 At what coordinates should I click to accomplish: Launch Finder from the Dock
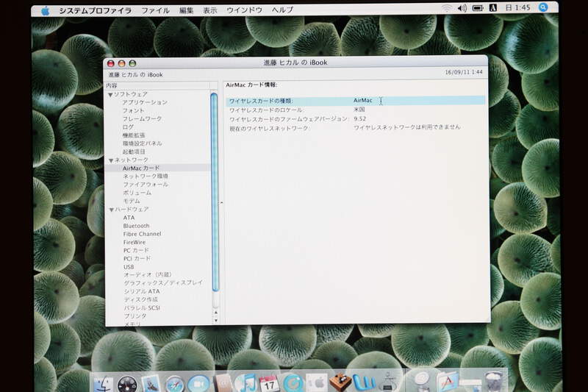[103, 384]
